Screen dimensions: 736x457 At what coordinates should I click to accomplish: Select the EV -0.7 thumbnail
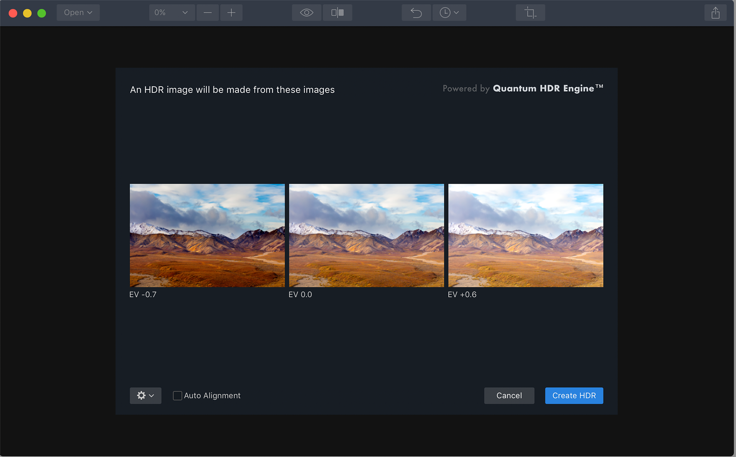click(x=207, y=235)
